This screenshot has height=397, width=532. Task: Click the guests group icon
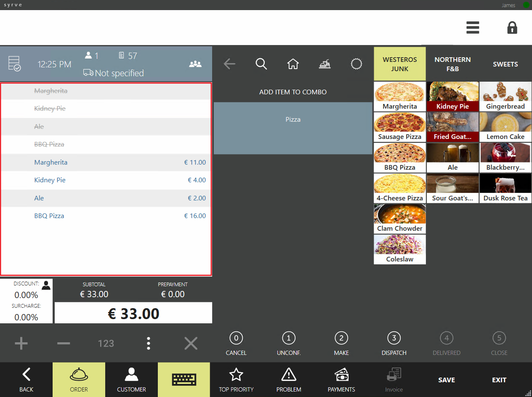[195, 64]
